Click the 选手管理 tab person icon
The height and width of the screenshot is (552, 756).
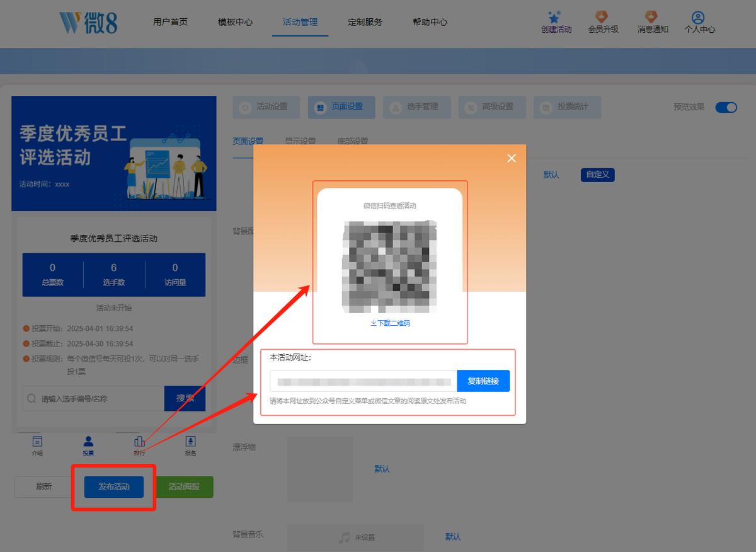click(396, 107)
